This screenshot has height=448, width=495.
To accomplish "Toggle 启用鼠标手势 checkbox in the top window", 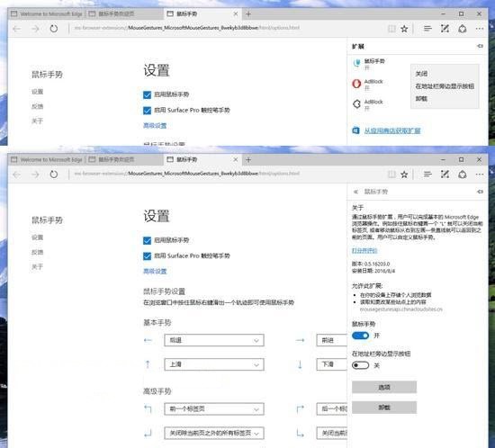I will (x=147, y=94).
